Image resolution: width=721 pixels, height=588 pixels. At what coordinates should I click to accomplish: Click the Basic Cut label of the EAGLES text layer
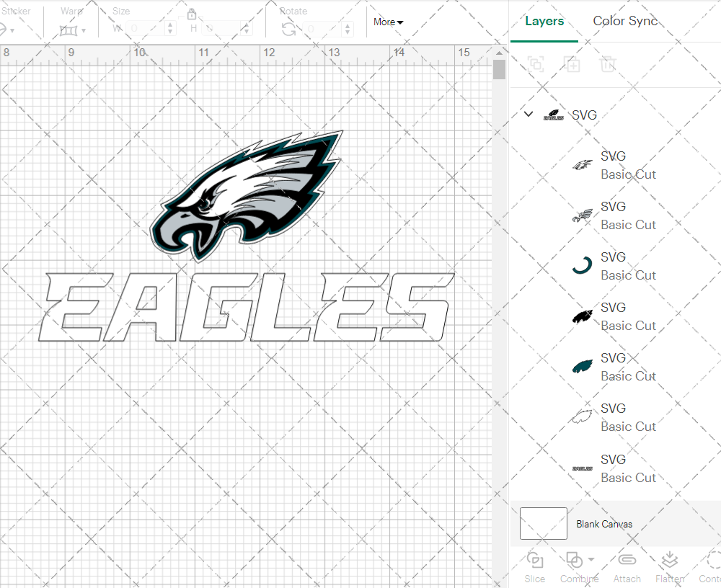(628, 478)
